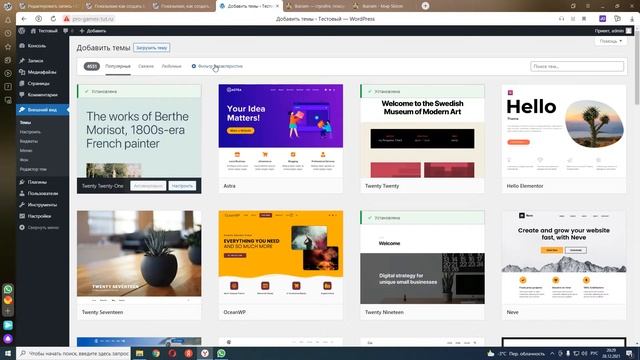Open Страницы in the sidebar
The height and width of the screenshot is (360, 640).
pos(38,83)
